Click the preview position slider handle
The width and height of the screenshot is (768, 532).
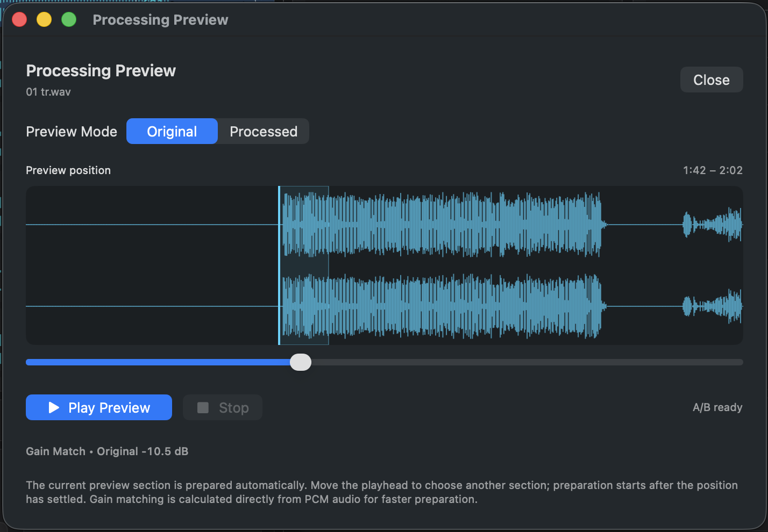(301, 362)
